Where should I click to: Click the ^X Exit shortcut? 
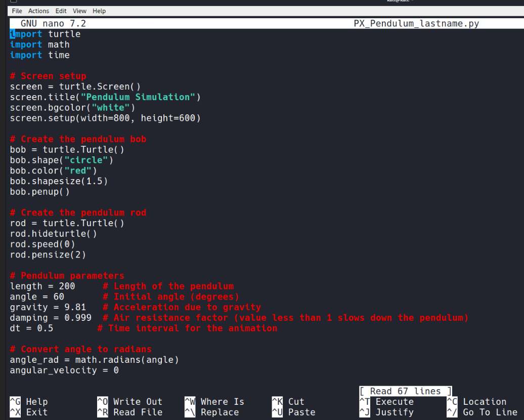(29, 412)
